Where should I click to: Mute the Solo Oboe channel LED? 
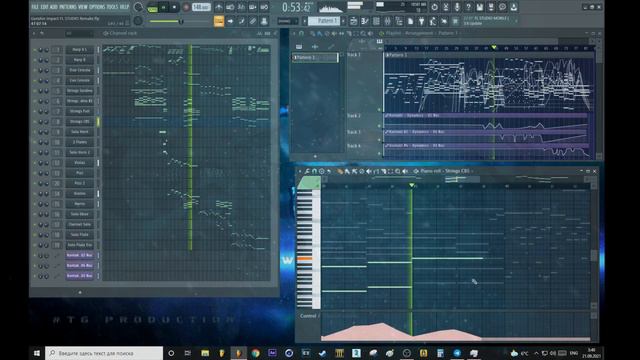pos(35,214)
